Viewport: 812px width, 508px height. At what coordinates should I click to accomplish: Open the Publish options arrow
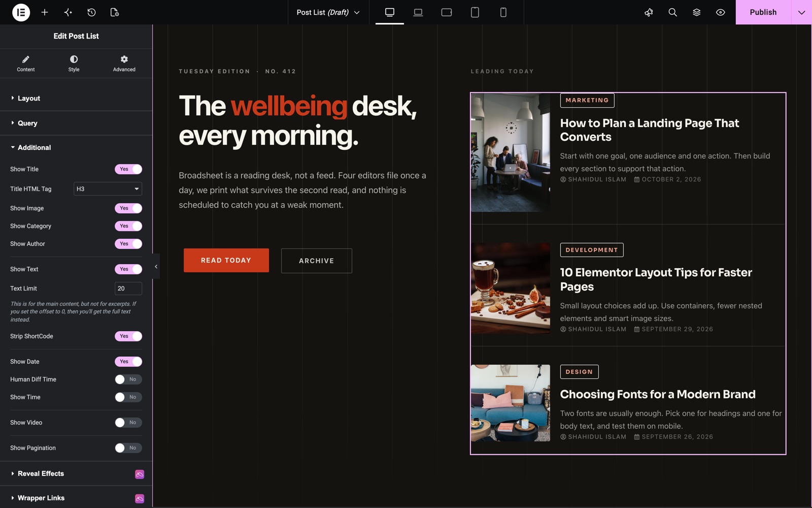pyautogui.click(x=801, y=12)
